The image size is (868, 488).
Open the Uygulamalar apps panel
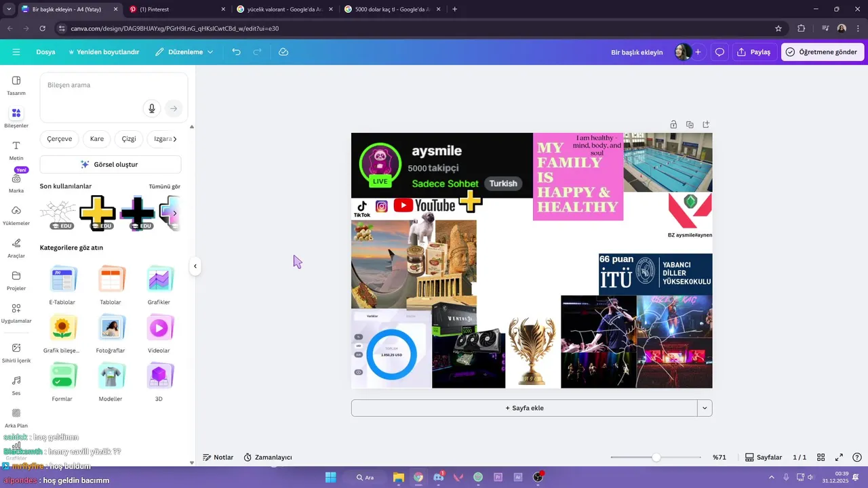[x=16, y=313]
